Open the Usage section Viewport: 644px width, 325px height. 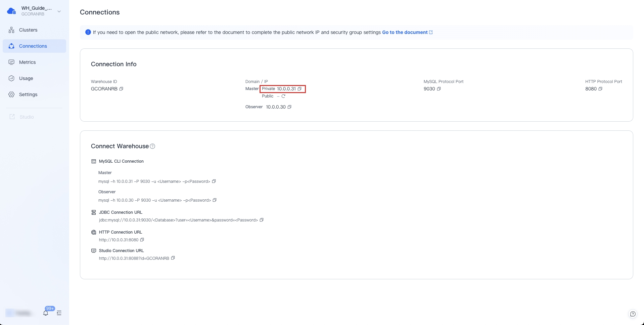pyautogui.click(x=26, y=78)
